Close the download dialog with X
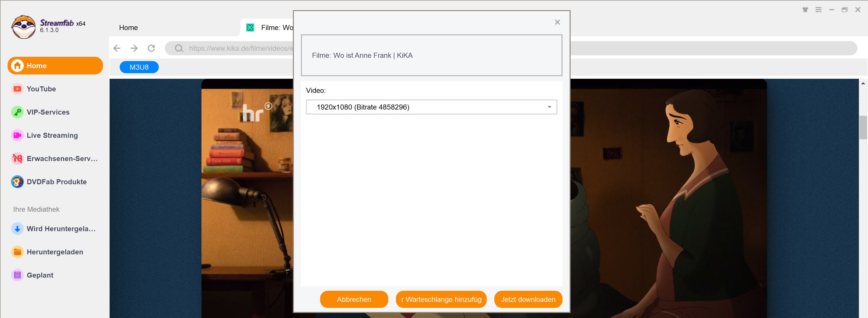The width and height of the screenshot is (868, 318). tap(557, 22)
